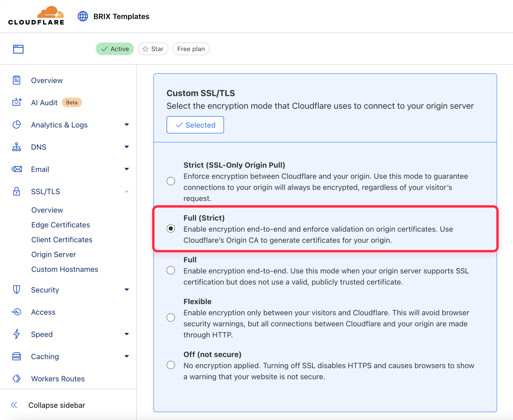This screenshot has height=420, width=513.
Task: Click the SSL/TLS padlock icon
Action: 17,191
